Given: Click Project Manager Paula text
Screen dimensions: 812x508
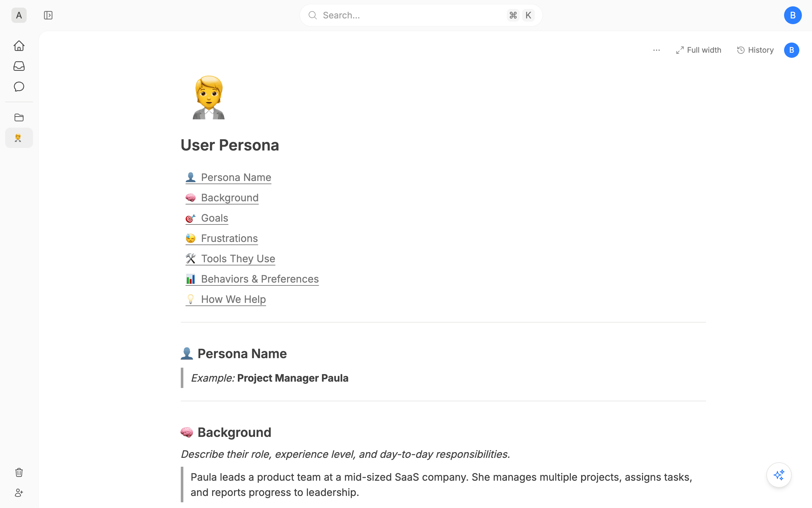Looking at the screenshot, I should tap(292, 378).
